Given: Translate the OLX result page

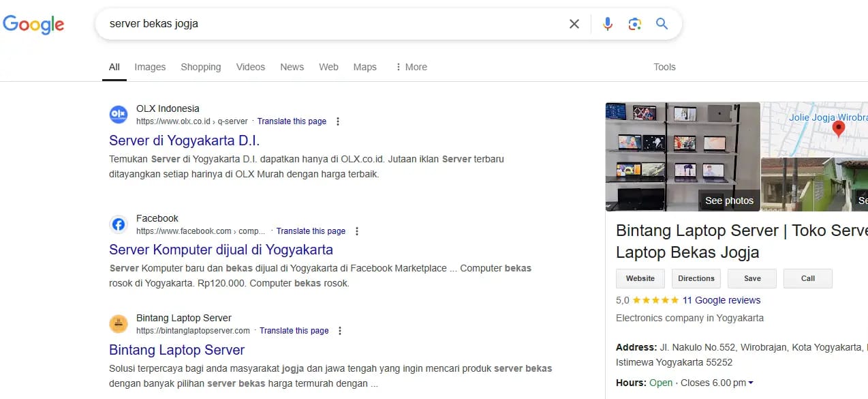Looking at the screenshot, I should [292, 121].
